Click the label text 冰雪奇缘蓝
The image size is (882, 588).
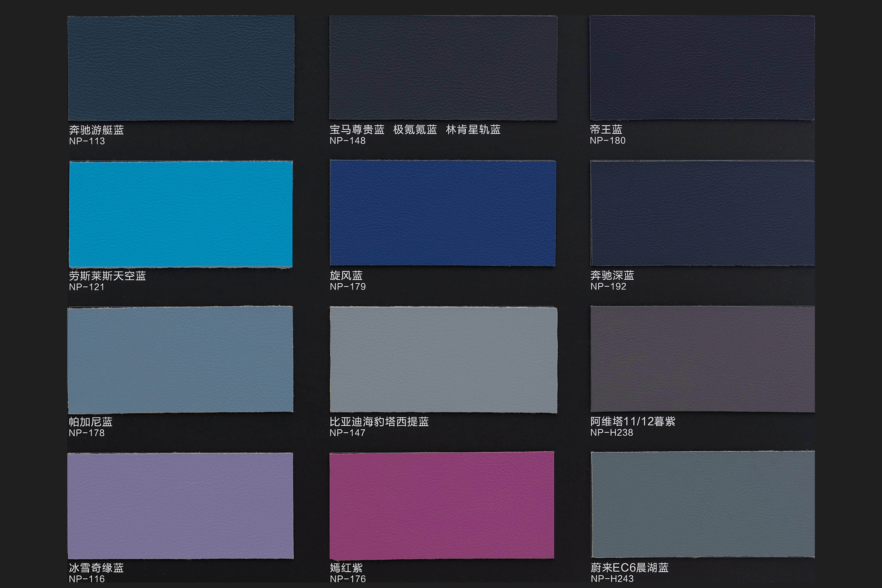coord(96,568)
